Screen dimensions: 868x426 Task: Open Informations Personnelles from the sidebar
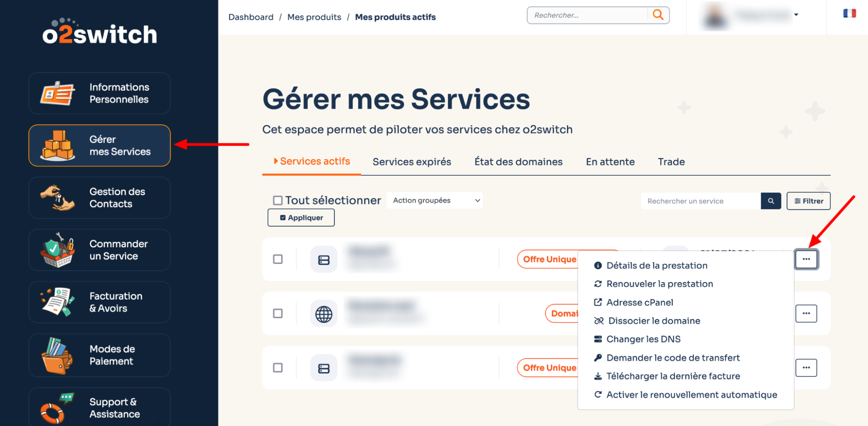99,93
